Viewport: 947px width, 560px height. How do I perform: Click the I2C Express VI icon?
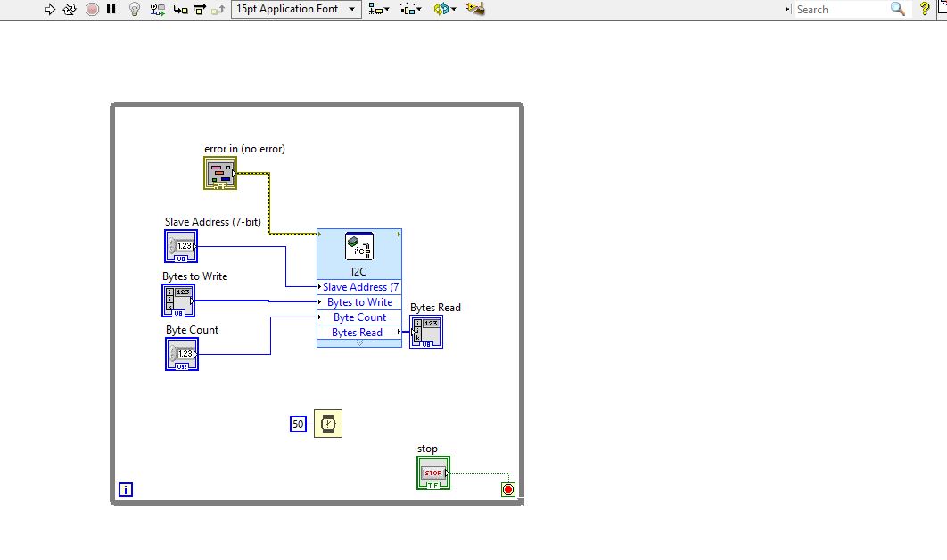click(358, 246)
